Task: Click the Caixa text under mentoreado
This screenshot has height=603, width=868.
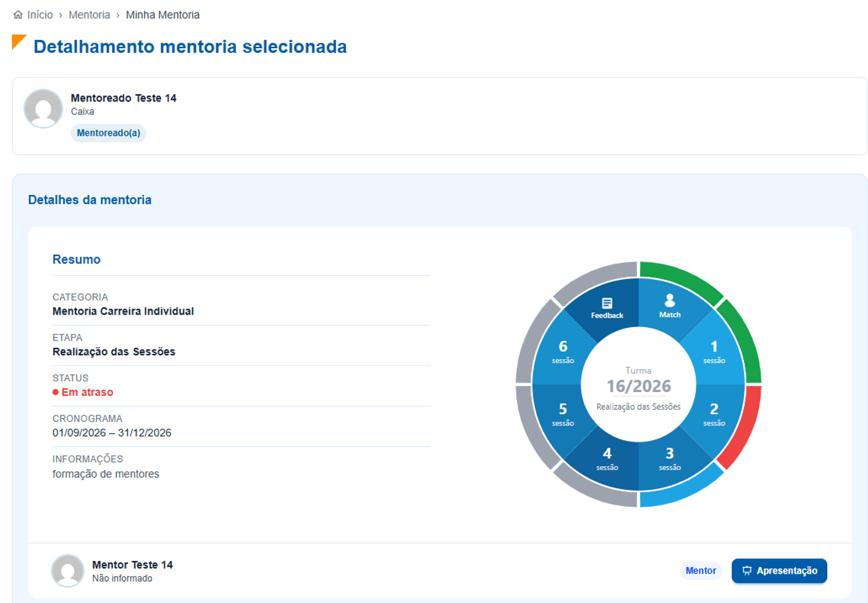Action: pyautogui.click(x=82, y=112)
